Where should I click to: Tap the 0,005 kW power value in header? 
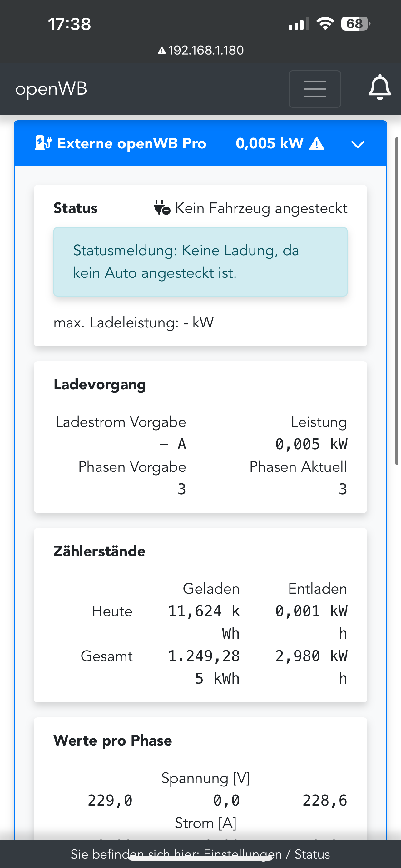[x=269, y=143]
